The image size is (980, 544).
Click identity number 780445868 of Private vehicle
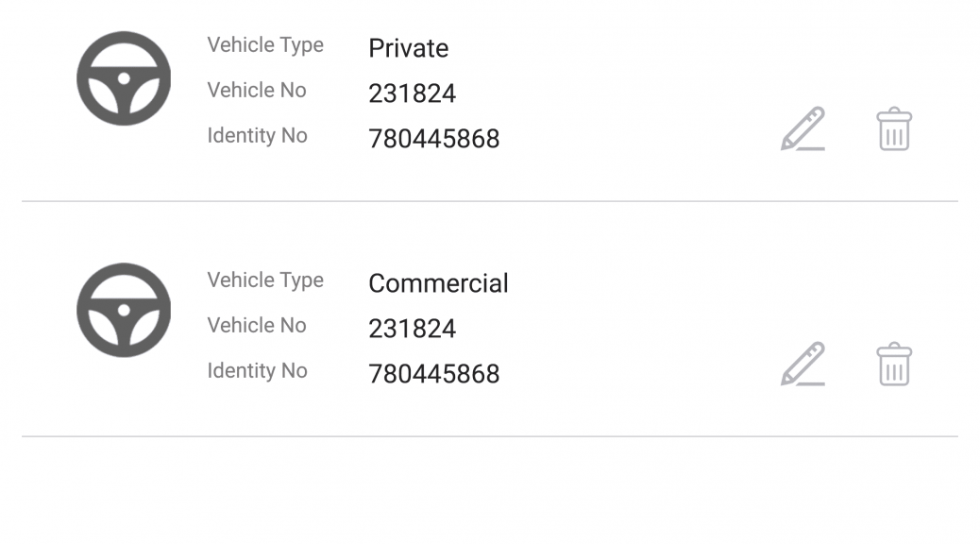tap(433, 139)
